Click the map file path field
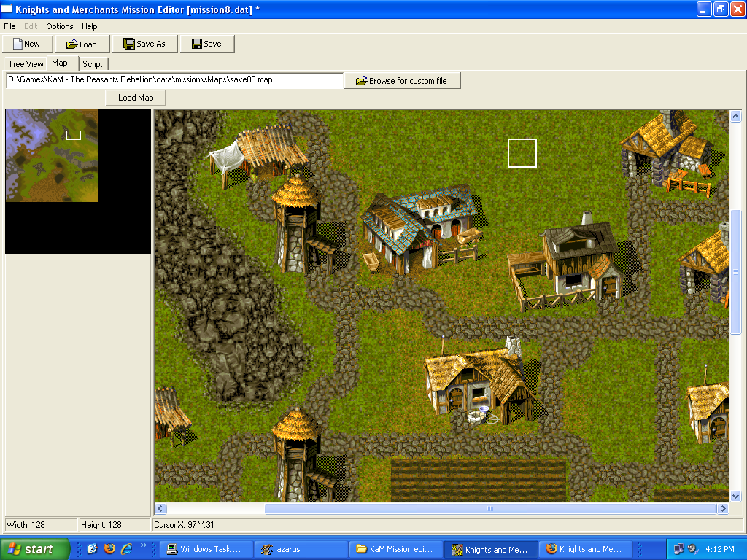 coord(174,79)
